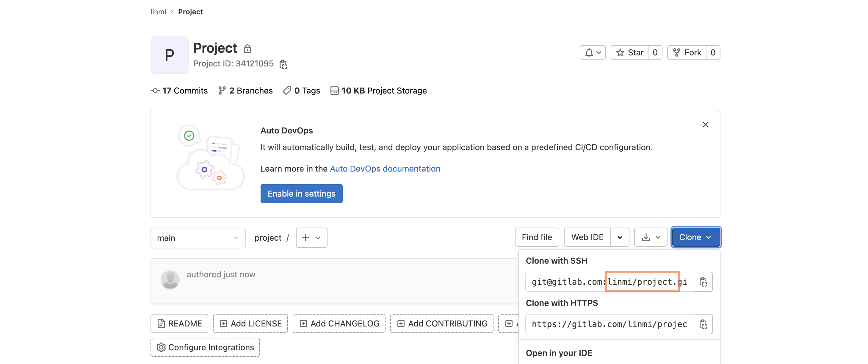
Task: Open the Web IDE
Action: point(587,237)
